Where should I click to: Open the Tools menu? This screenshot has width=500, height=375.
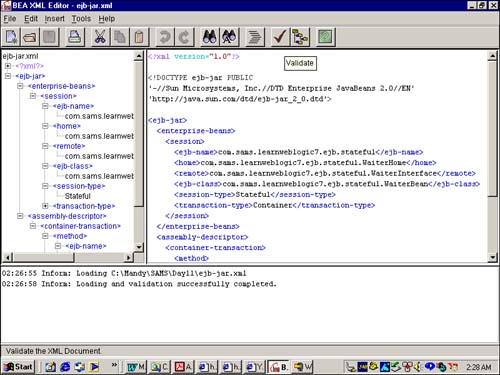(81, 19)
